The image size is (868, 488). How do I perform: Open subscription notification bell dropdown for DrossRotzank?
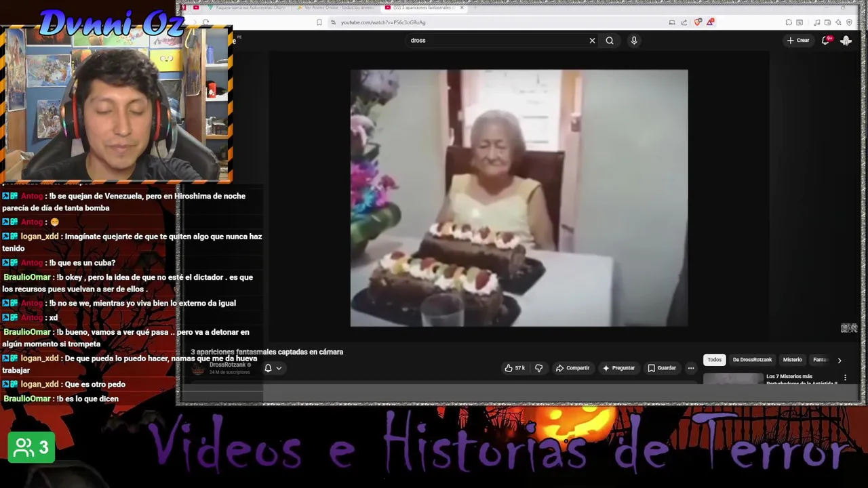273,368
